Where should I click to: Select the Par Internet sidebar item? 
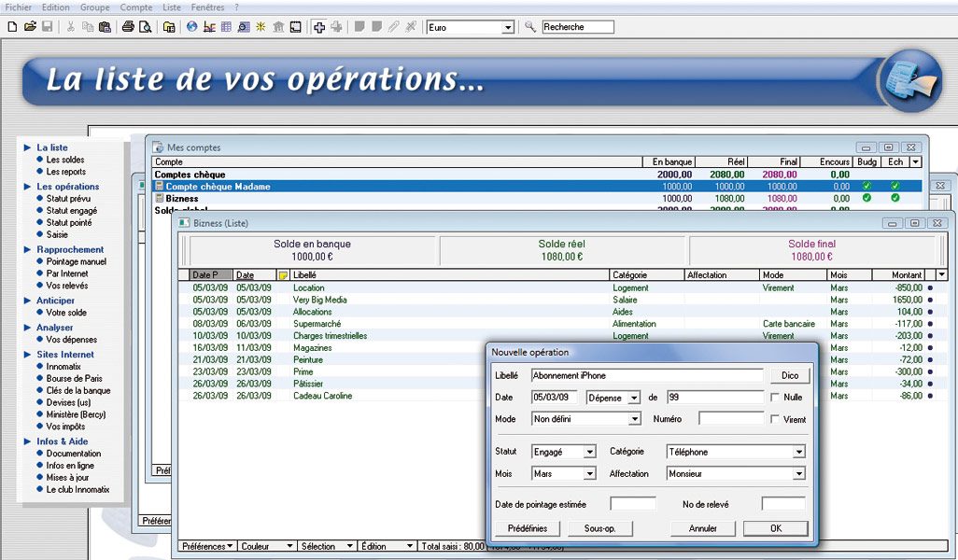point(67,273)
